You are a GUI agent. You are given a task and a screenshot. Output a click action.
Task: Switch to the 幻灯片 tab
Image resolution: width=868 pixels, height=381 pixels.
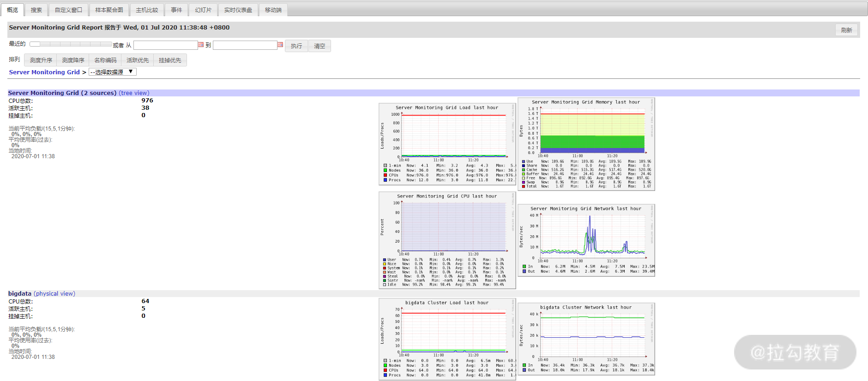tap(203, 10)
